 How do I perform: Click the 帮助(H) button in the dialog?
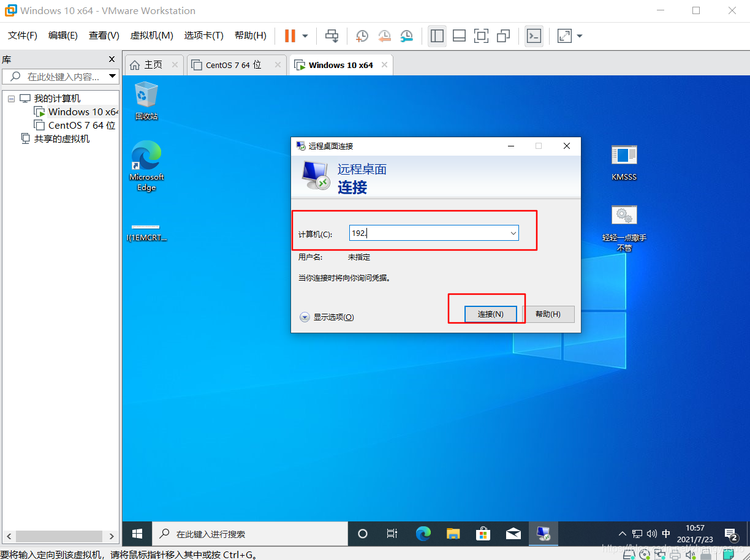pos(550,314)
